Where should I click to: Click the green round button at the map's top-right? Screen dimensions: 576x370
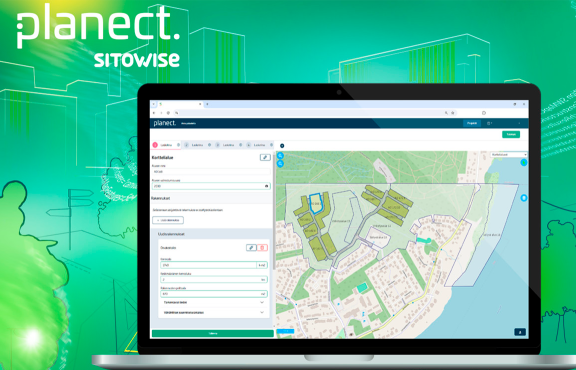tap(523, 162)
